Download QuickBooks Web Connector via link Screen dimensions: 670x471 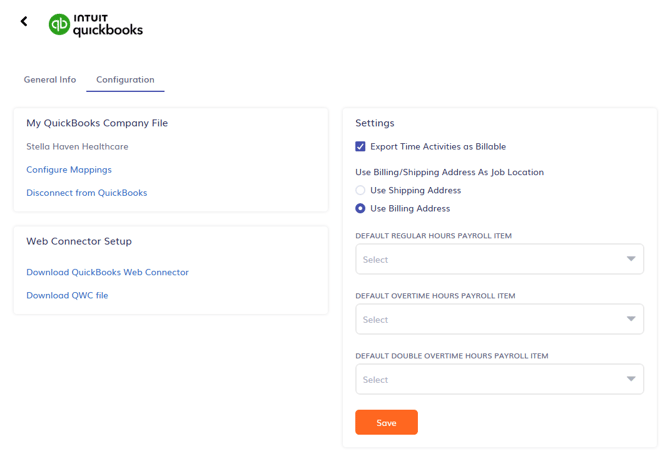click(x=107, y=272)
